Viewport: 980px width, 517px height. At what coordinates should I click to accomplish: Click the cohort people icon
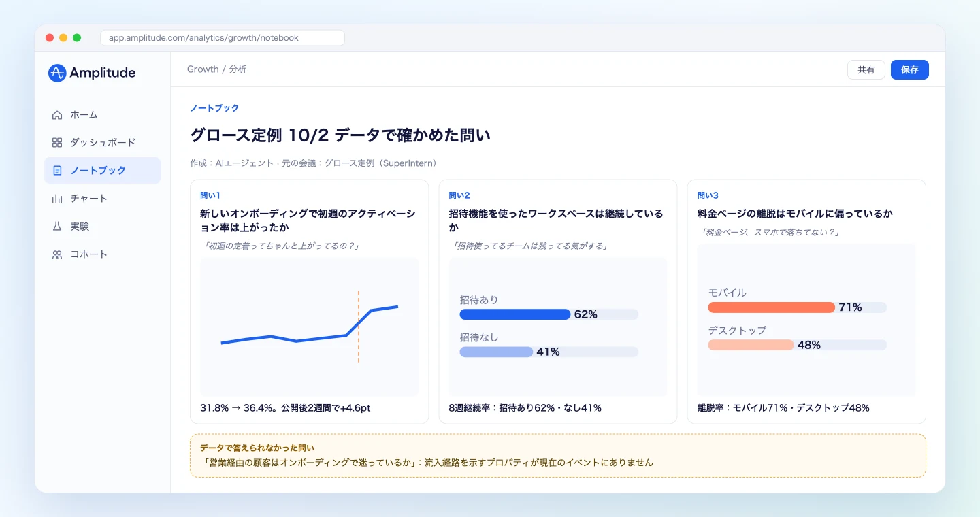pyautogui.click(x=57, y=254)
